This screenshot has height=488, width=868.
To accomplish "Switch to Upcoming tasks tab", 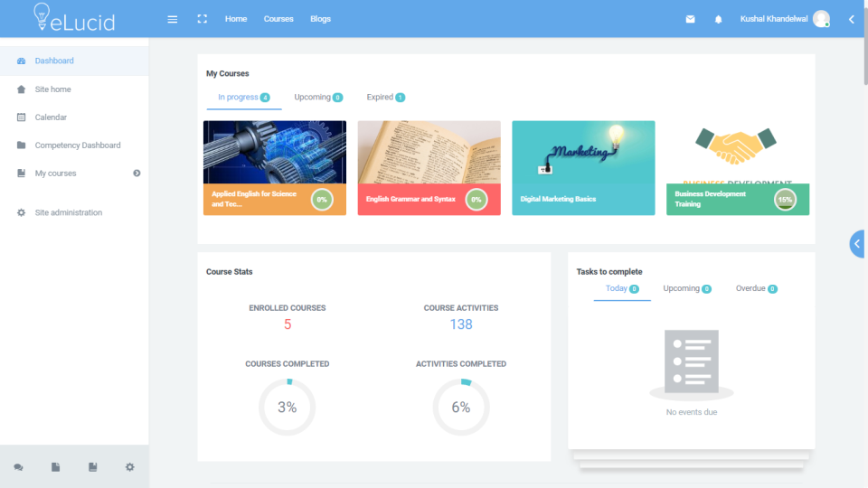I will pos(687,289).
